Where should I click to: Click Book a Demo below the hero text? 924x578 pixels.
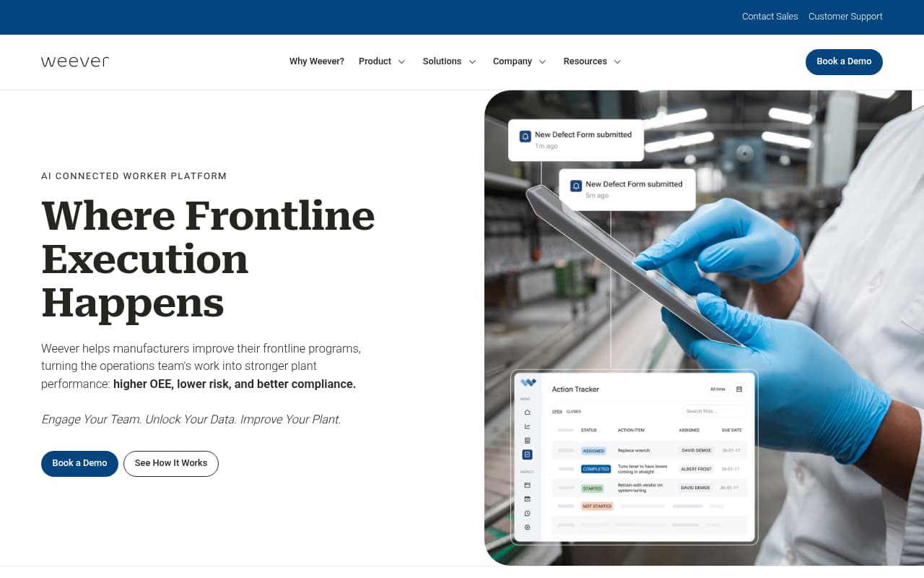[x=79, y=463]
